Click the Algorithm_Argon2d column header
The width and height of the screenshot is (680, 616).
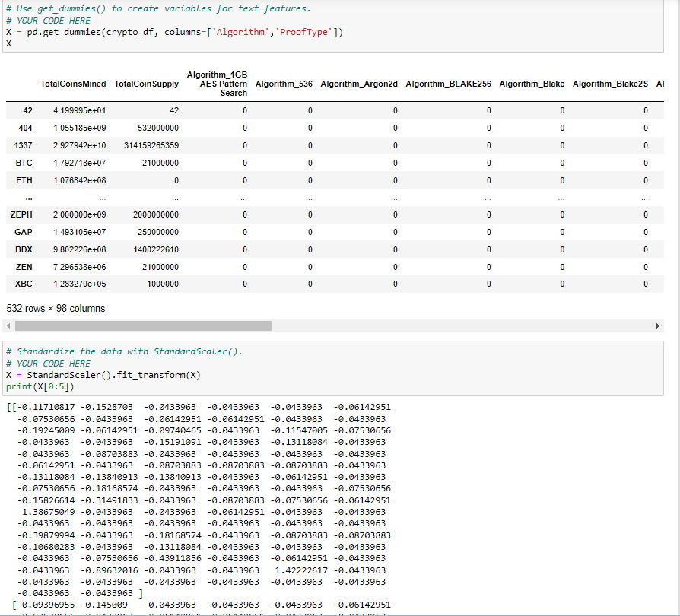(x=359, y=84)
